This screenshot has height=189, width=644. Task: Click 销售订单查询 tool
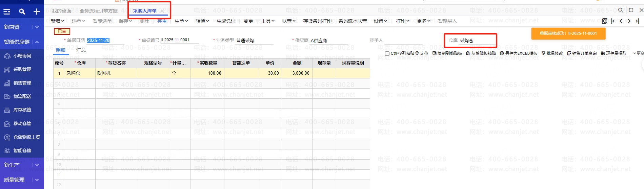coord(582,53)
